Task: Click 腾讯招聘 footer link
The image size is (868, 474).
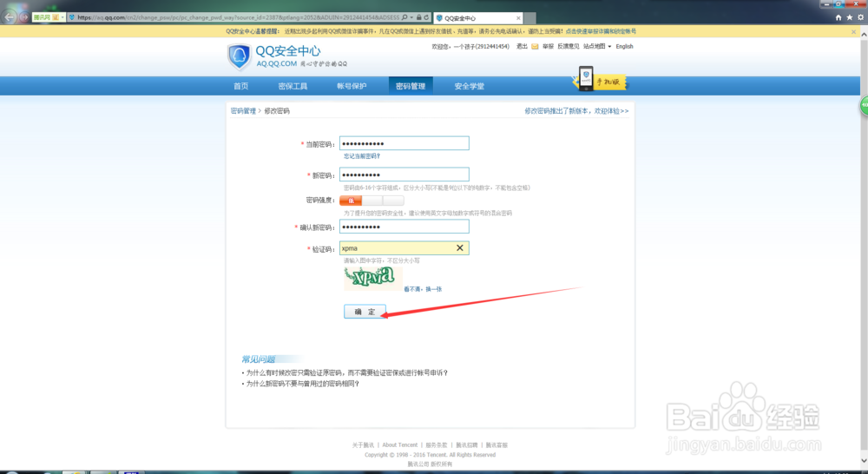Action: [467, 445]
